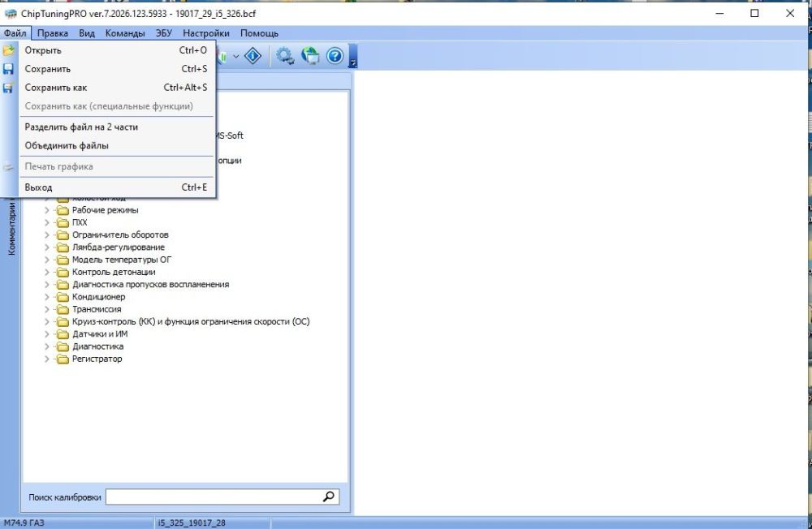This screenshot has height=529, width=812.
Task: Open the vertical Комментарии side tab
Action: 11,228
